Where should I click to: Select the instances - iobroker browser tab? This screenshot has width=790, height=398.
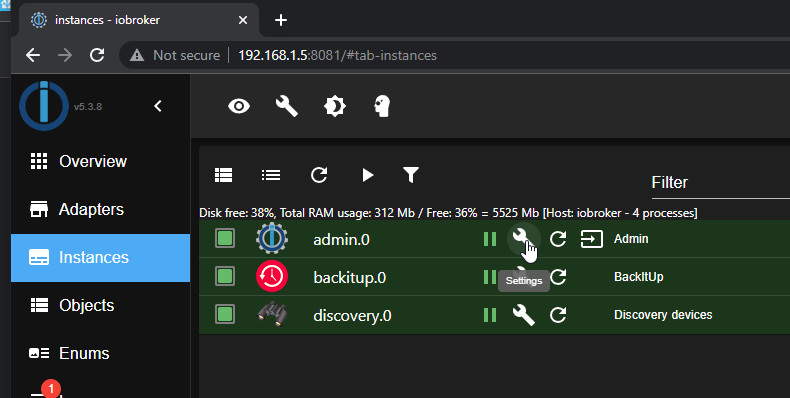[x=140, y=20]
